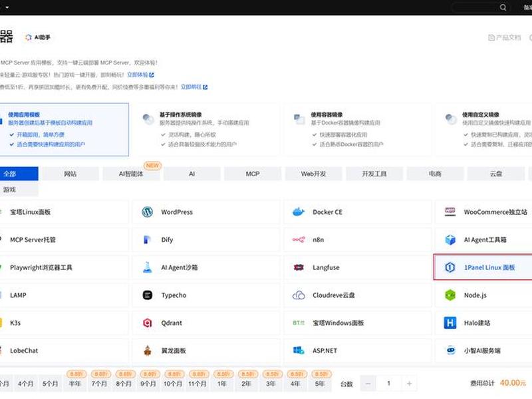The height and width of the screenshot is (399, 532).
Task: Pick the WooCommerce独立站 icon
Action: [450, 212]
